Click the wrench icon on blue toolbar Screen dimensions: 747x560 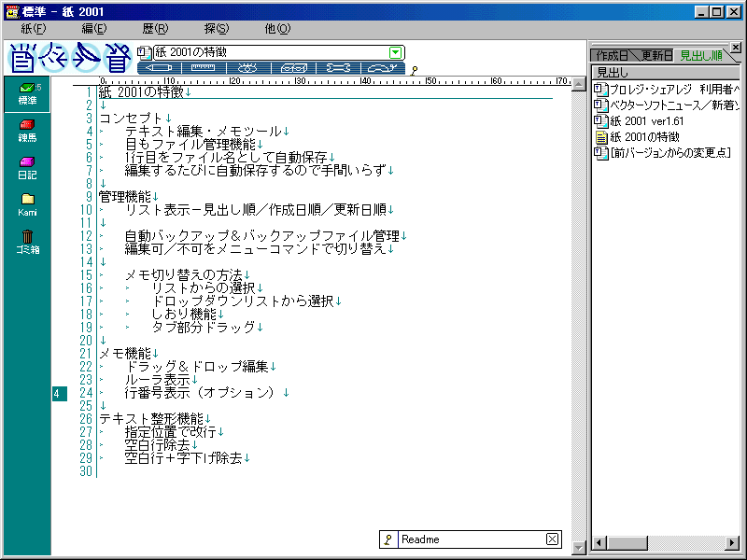click(x=338, y=68)
